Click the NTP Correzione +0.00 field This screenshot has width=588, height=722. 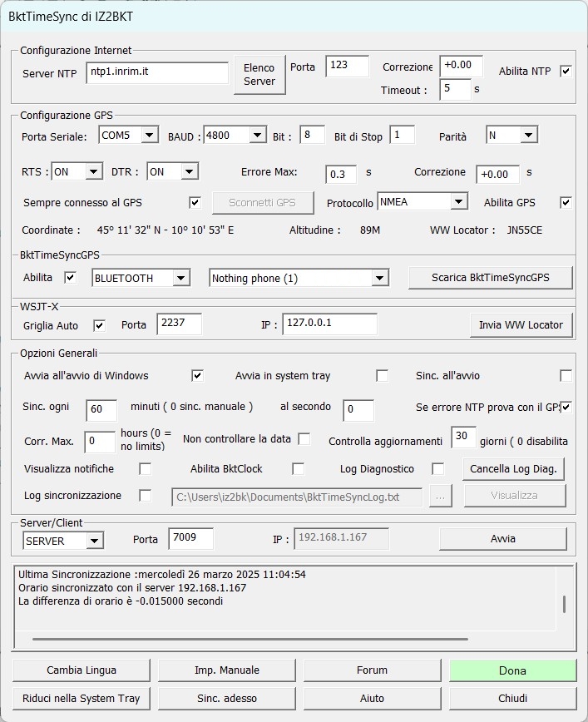point(462,67)
